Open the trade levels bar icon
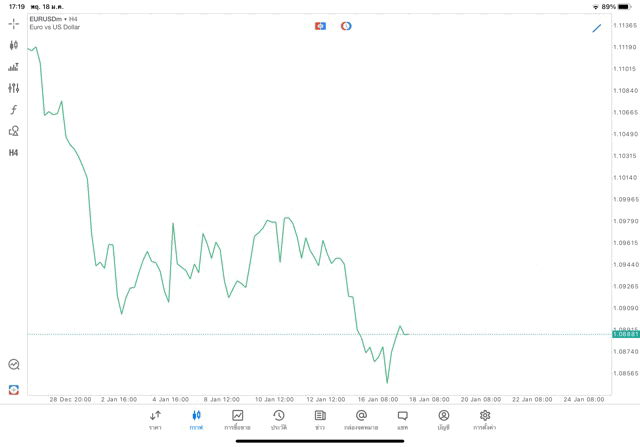 click(x=14, y=67)
